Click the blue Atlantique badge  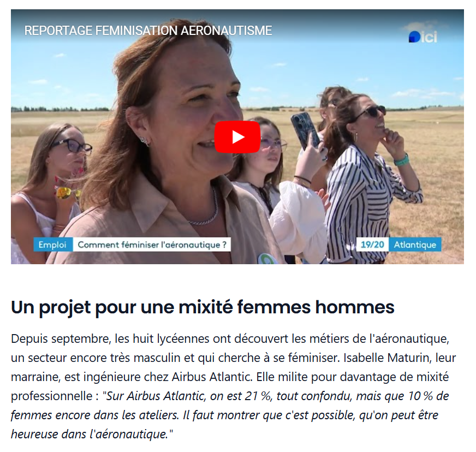[415, 245]
